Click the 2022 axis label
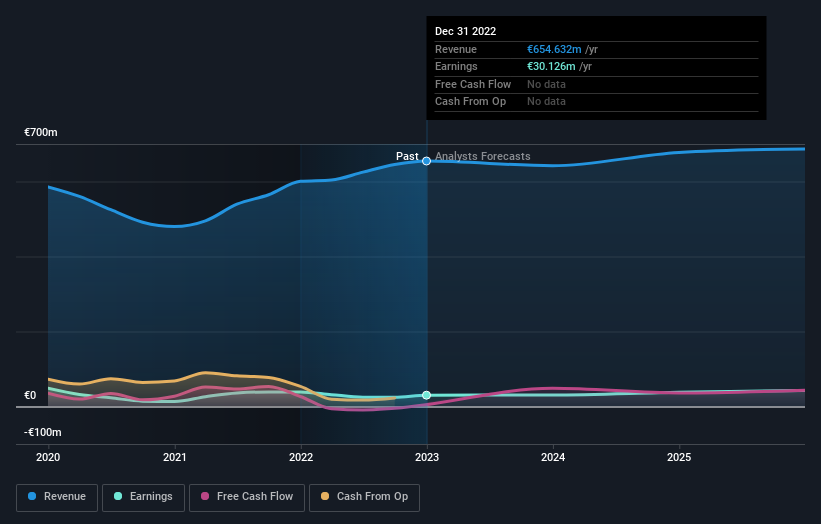Screen dimensions: 821x524 [301, 458]
